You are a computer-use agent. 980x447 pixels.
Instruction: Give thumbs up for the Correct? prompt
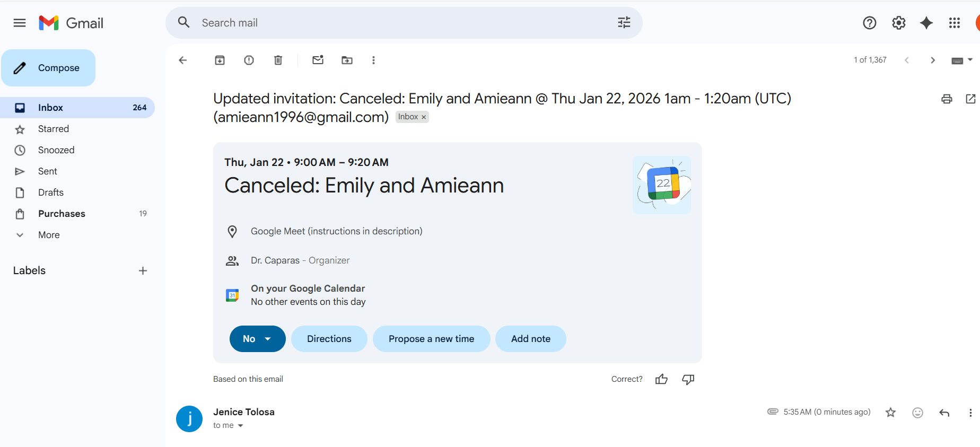pyautogui.click(x=661, y=379)
